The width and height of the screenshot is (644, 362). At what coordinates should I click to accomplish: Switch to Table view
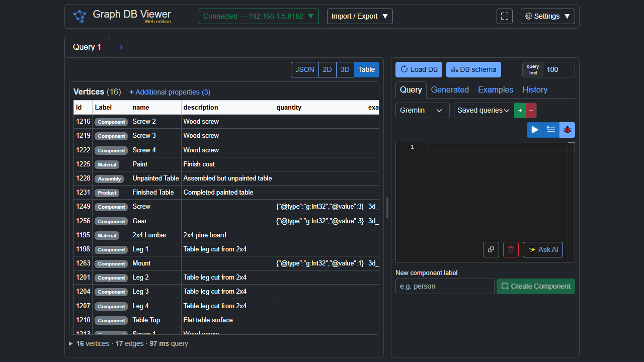coord(366,69)
